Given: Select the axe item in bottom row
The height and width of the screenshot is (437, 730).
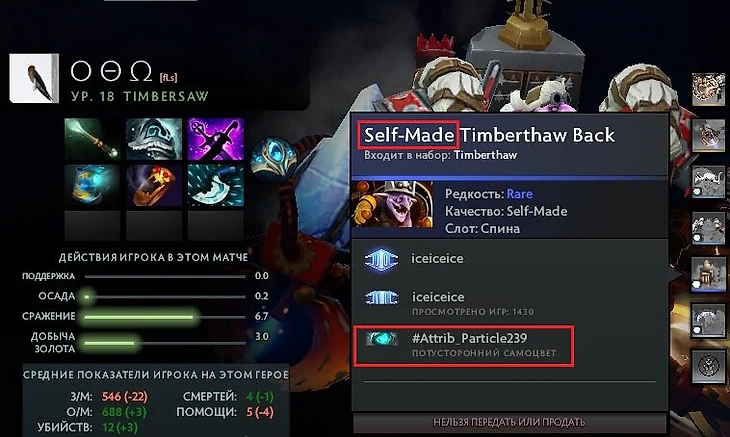Looking at the screenshot, I should pos(216,185).
